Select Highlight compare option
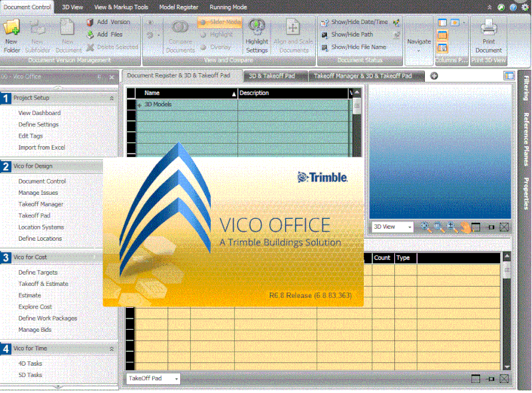The image size is (532, 393). 217,35
